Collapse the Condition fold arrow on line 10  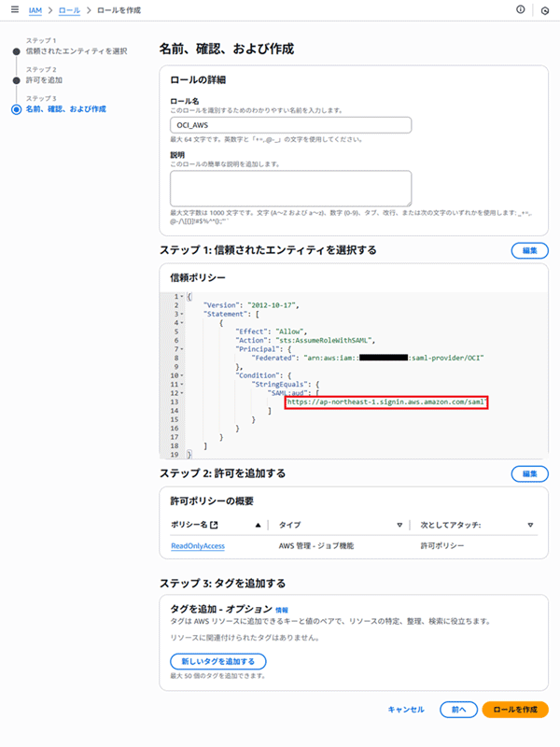[x=182, y=375]
